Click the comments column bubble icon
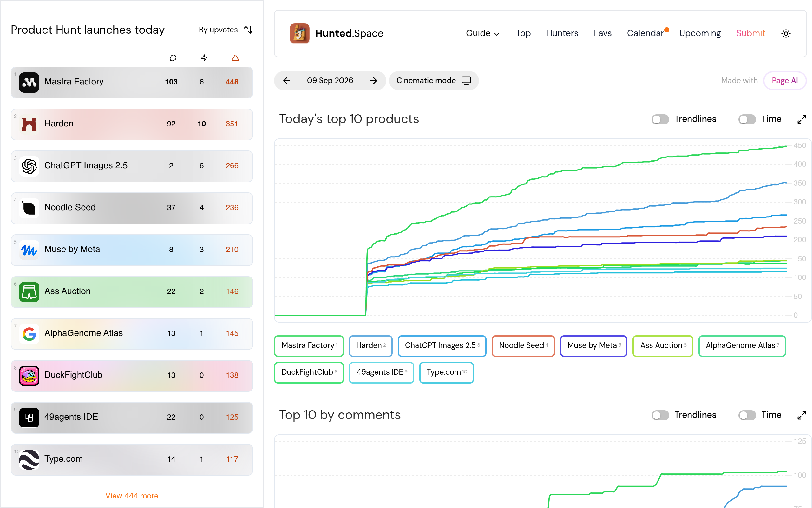Image resolution: width=812 pixels, height=508 pixels. click(x=173, y=58)
